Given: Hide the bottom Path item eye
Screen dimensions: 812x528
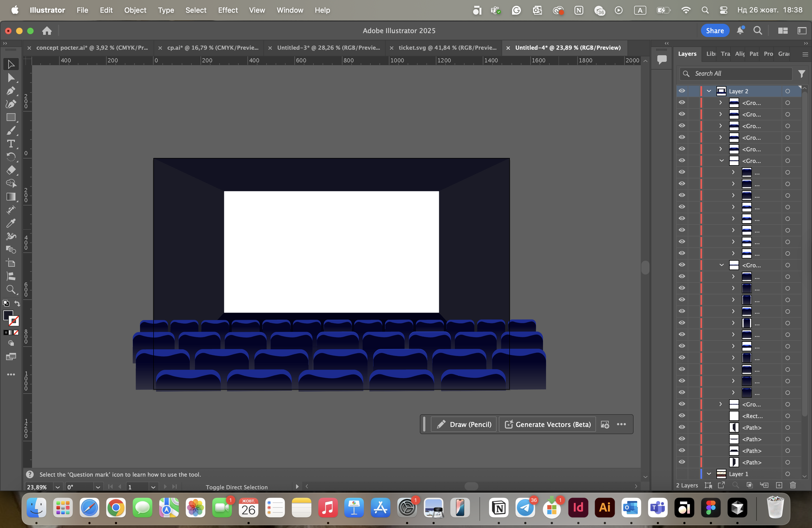Looking at the screenshot, I should coord(682,462).
